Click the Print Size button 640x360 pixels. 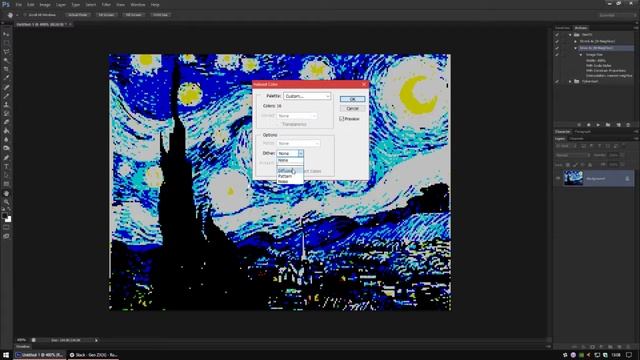click(160, 15)
